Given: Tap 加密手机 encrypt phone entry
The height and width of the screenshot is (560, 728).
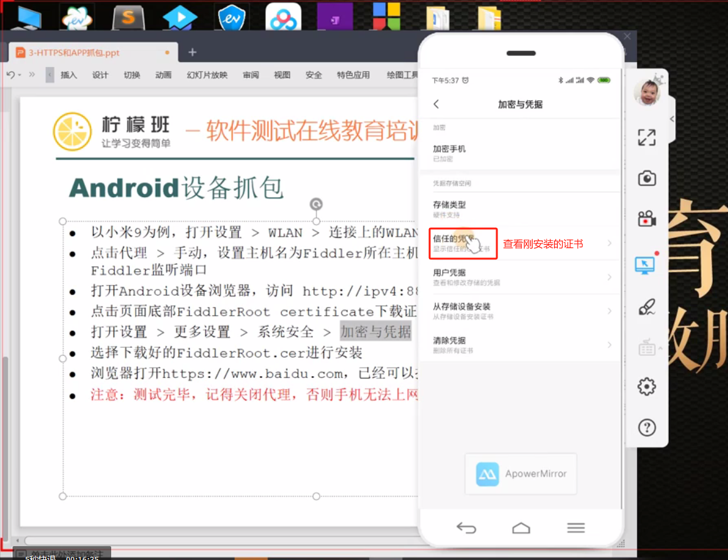Looking at the screenshot, I should [x=520, y=153].
